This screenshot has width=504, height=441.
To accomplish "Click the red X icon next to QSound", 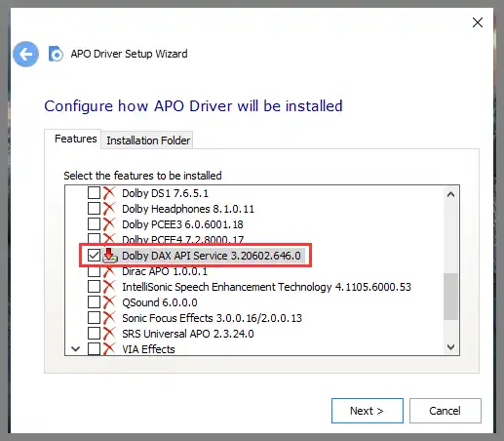I will (x=109, y=302).
